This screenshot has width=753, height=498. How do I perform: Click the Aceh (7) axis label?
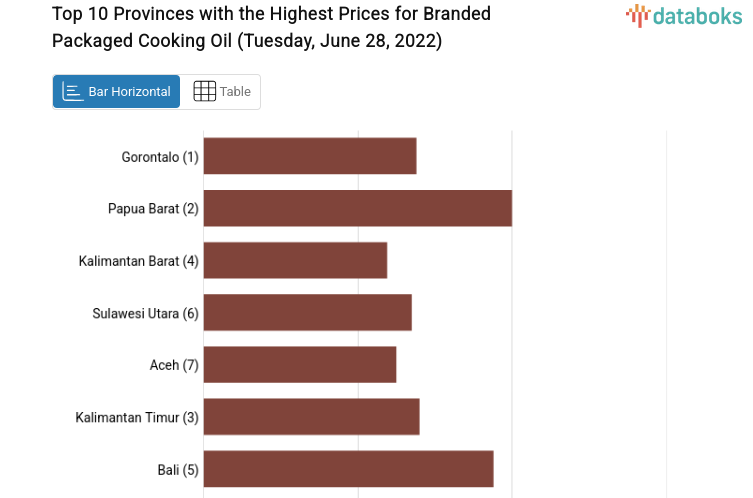coord(174,365)
